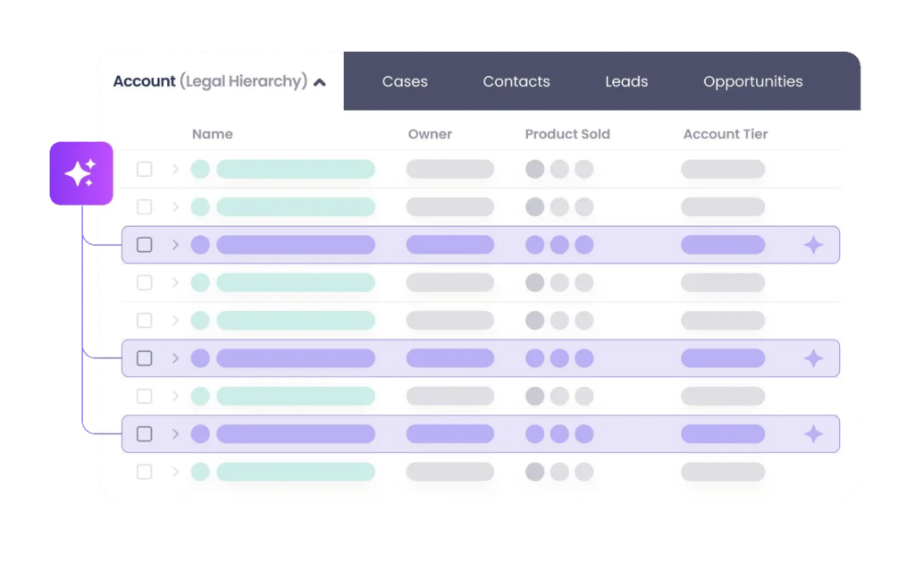This screenshot has width=915, height=588.
Task: Click the sparkle icon on the bottom highlighted row
Action: point(814,433)
